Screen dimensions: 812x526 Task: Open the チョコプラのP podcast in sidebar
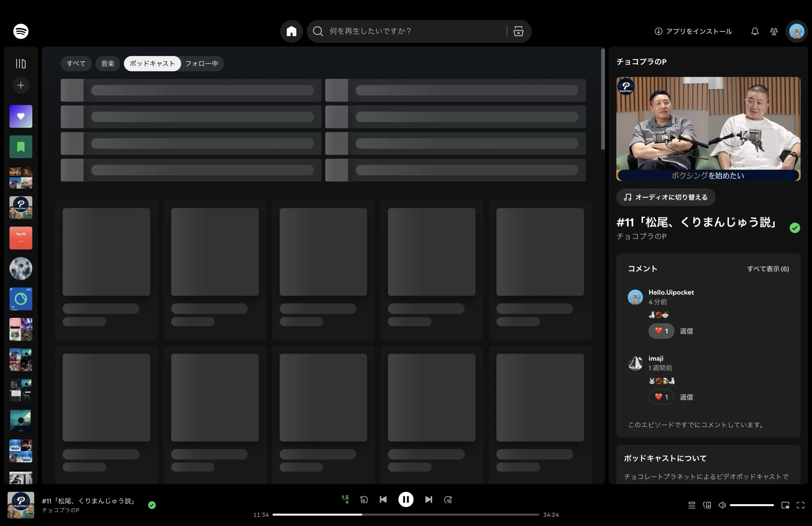click(x=21, y=208)
